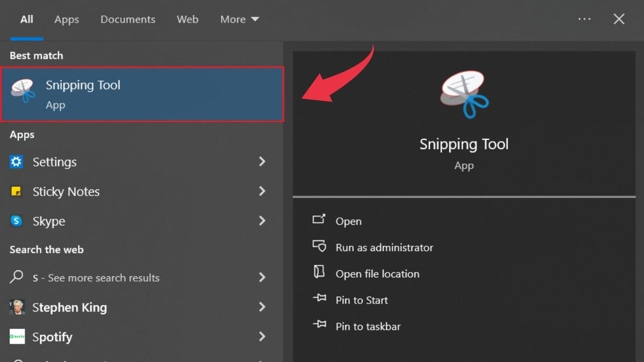This screenshot has width=644, height=362.
Task: Select the All tab
Action: coord(27,19)
